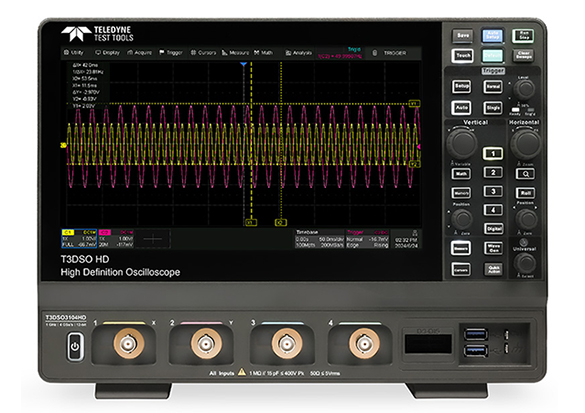585x413 pixels.
Task: Push the Clear Sweeps button
Action: point(523,56)
